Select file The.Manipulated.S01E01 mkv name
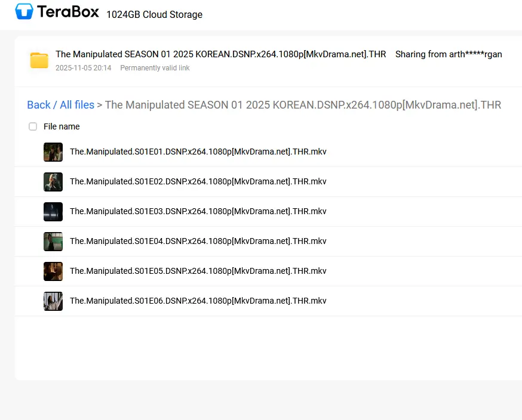 198,152
